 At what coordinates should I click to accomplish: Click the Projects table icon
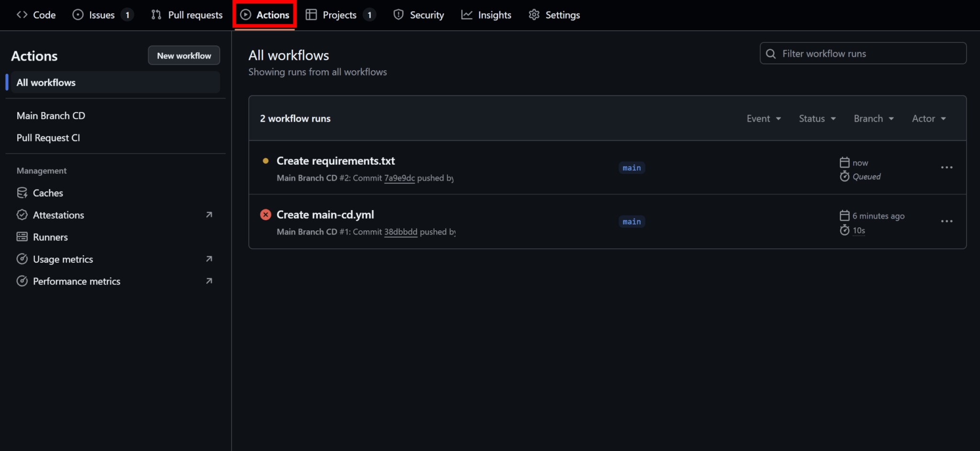coord(312,15)
